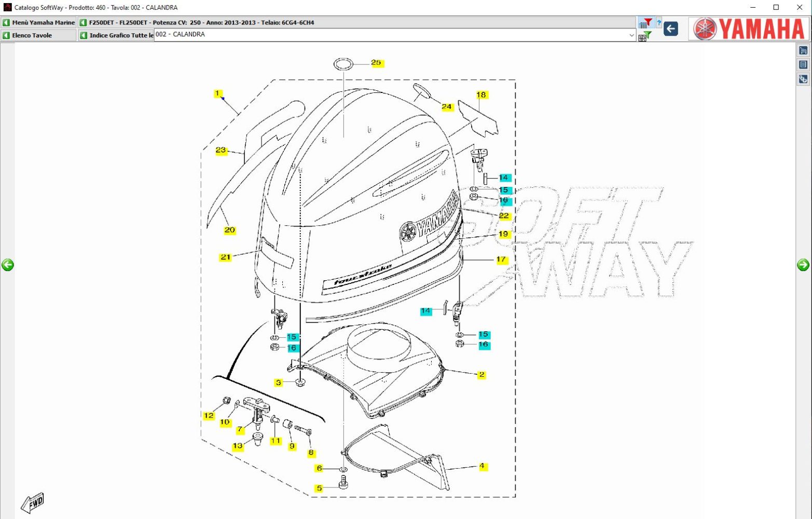
Task: Click the document page icon in the sidebar
Action: [x=803, y=65]
